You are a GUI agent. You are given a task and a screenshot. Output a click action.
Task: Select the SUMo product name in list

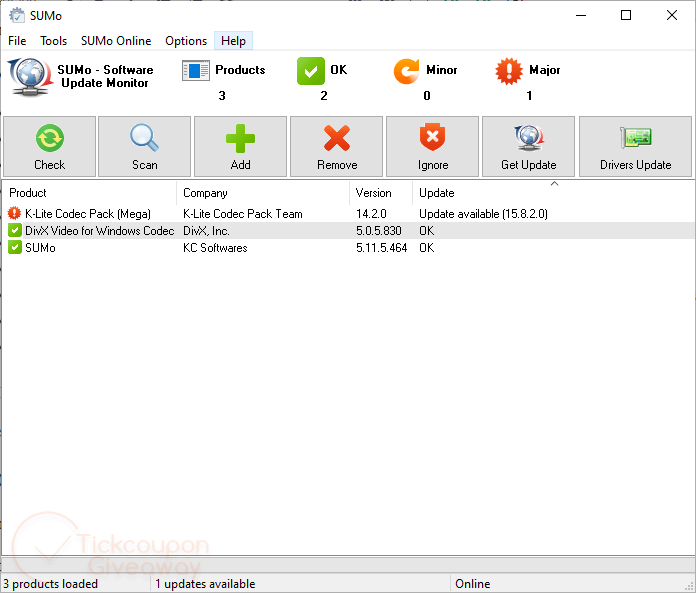[x=40, y=248]
